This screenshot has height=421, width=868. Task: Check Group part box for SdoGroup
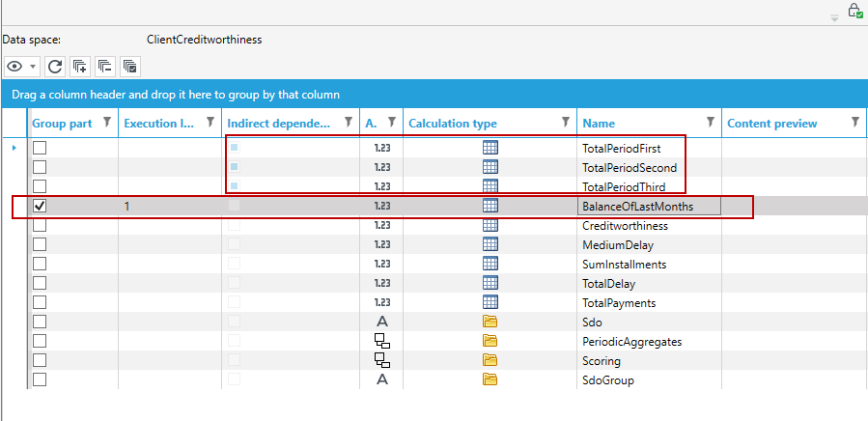pos(40,380)
